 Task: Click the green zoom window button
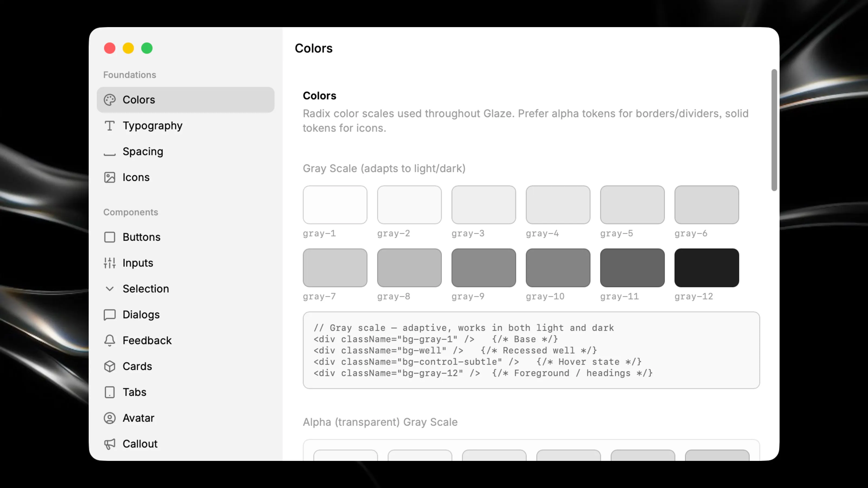coord(147,48)
